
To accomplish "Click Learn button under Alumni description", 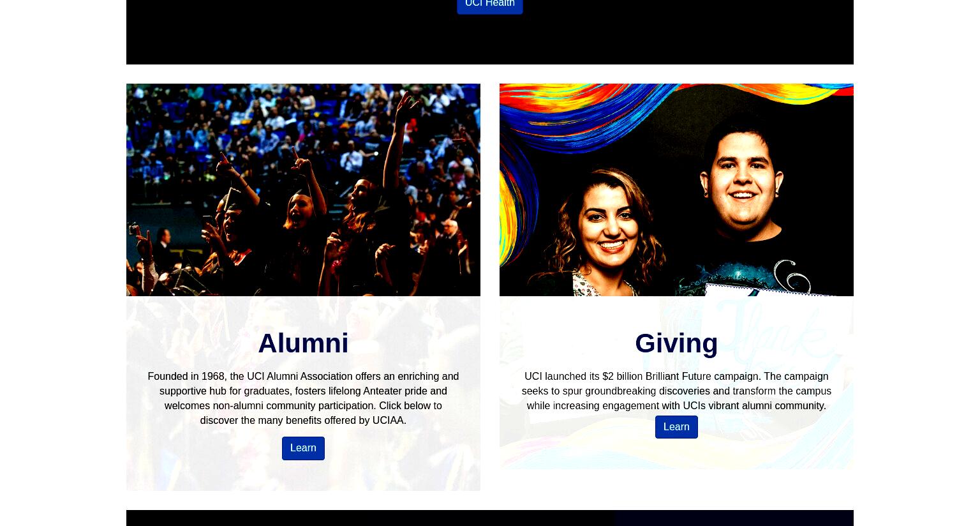I will click(303, 448).
